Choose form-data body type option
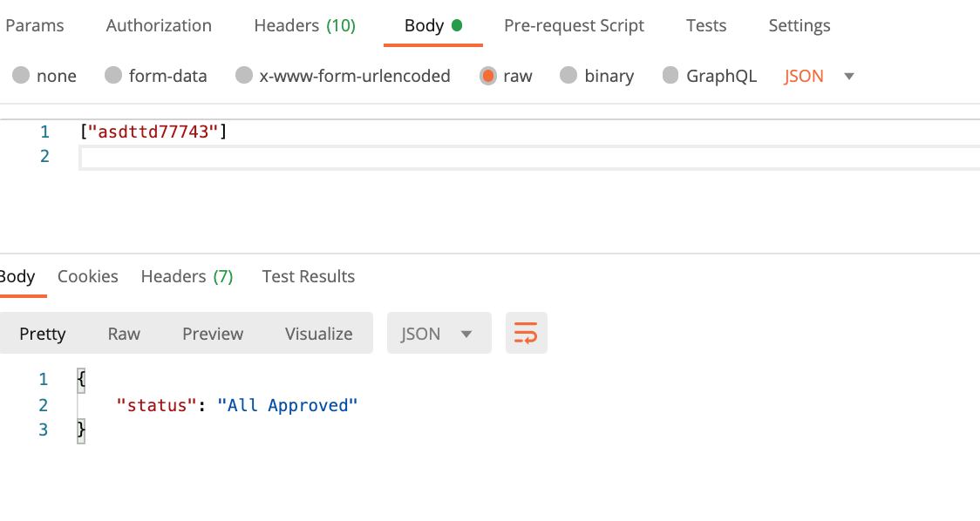The width and height of the screenshot is (980, 521). pos(113,76)
